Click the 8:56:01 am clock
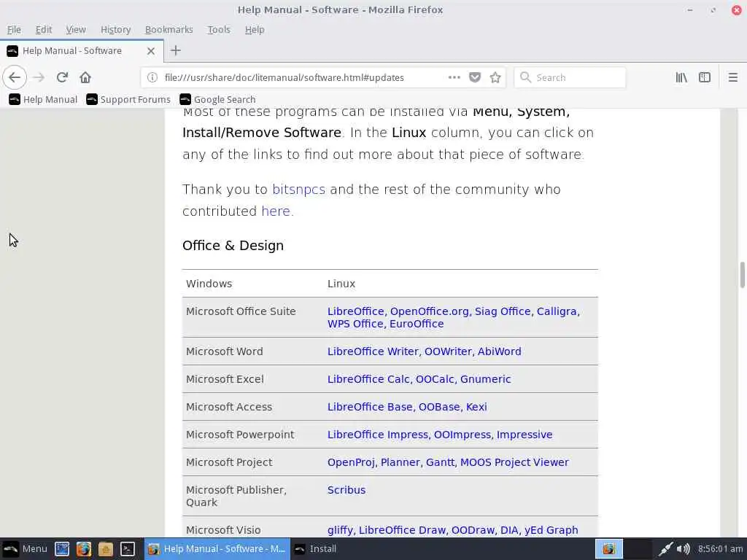Screen dimensions: 747x560 [x=720, y=549]
